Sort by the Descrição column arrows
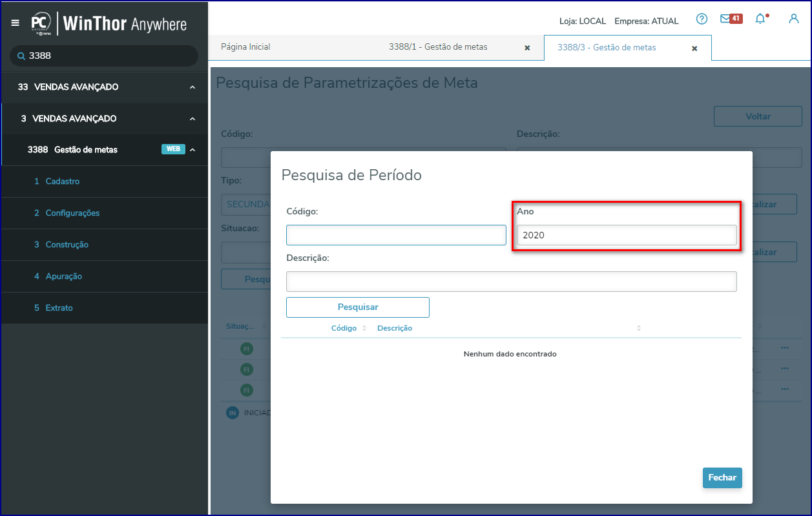The width and height of the screenshot is (812, 516). click(x=638, y=328)
